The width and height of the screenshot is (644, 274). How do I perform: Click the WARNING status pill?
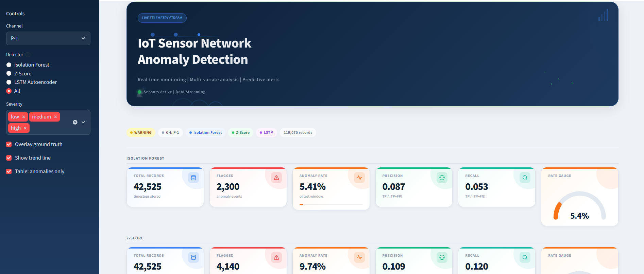coord(141,132)
